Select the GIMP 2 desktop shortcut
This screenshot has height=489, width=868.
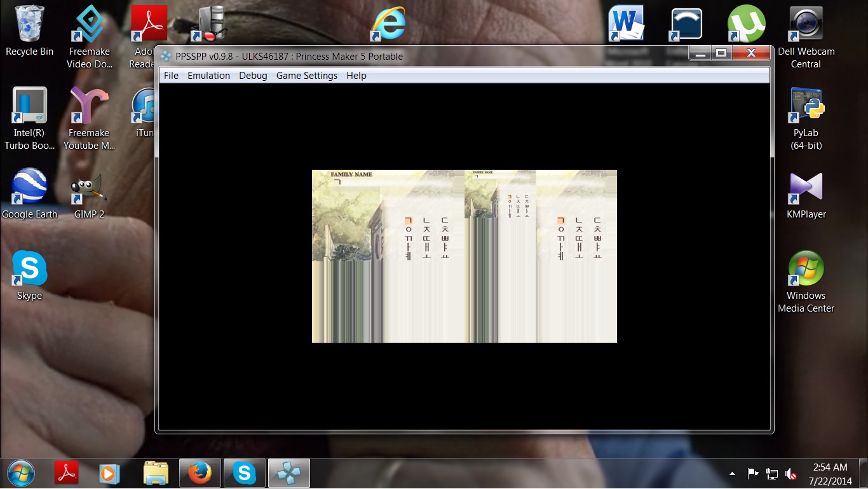pyautogui.click(x=89, y=189)
